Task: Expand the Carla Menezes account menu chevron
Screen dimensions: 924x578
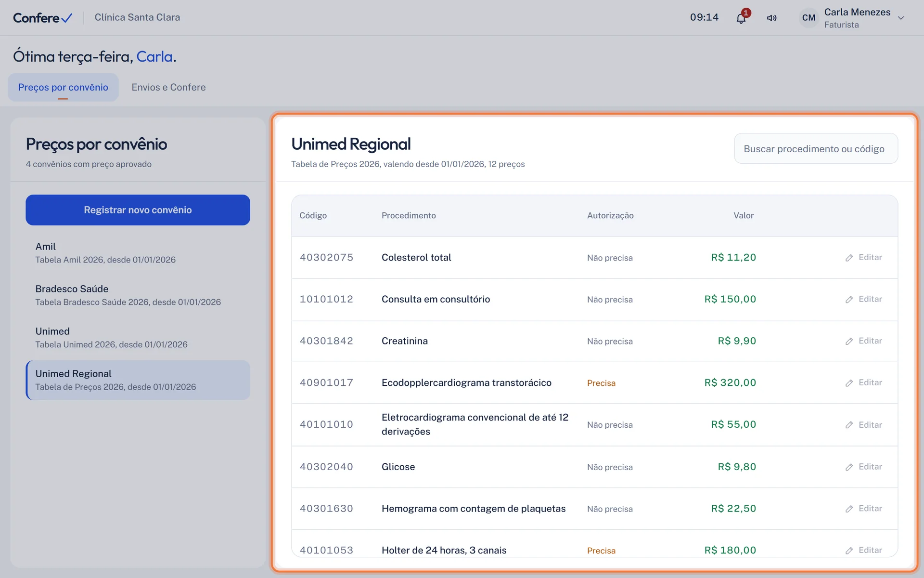Action: tap(901, 18)
